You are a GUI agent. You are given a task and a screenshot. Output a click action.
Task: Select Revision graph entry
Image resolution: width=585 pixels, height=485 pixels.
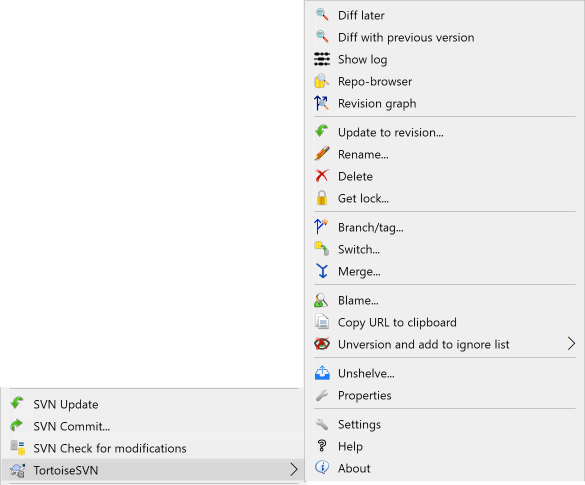445,103
